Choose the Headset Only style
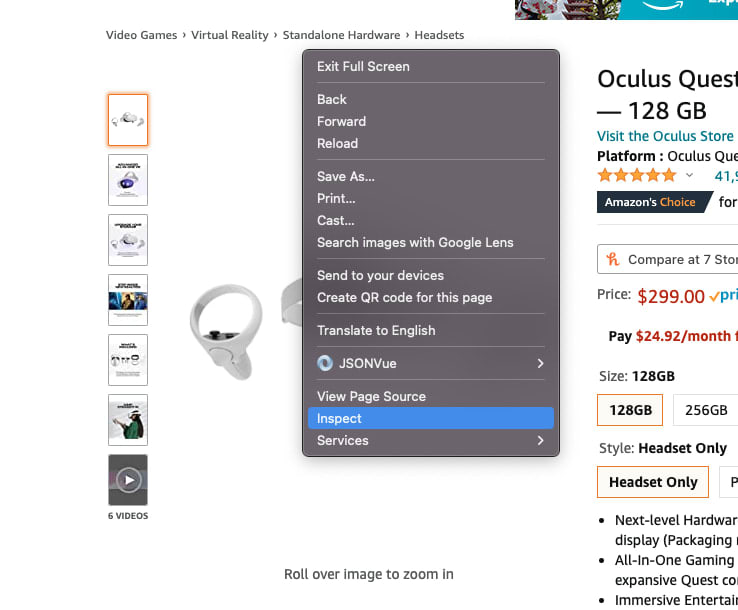Viewport: 738px width, 610px height. [653, 482]
